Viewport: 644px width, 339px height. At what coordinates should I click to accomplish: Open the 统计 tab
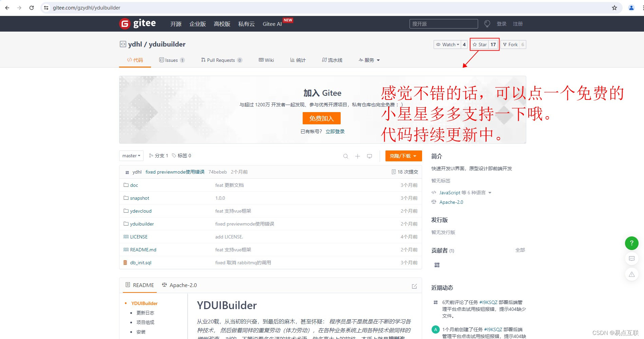298,60
